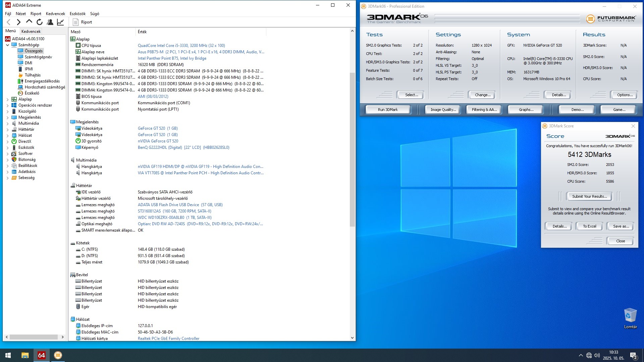Switch to the Kedvencek tab
This screenshot has width=644, height=362.
31,31
